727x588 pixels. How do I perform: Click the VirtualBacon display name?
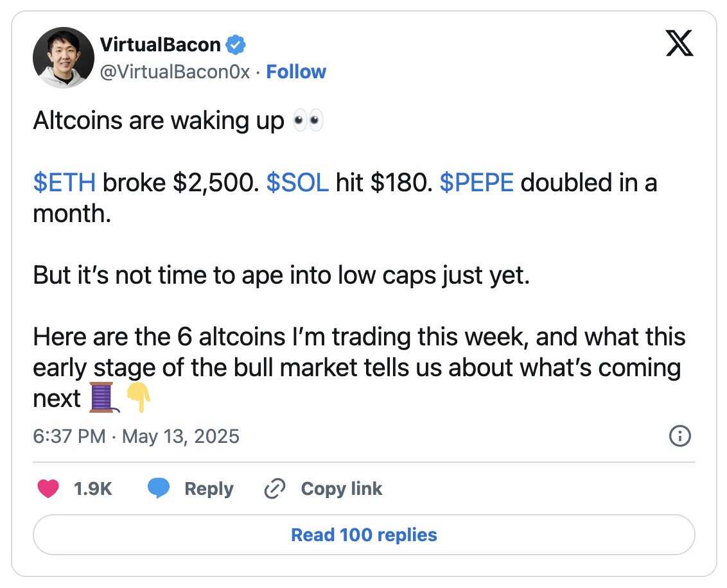[x=161, y=45]
